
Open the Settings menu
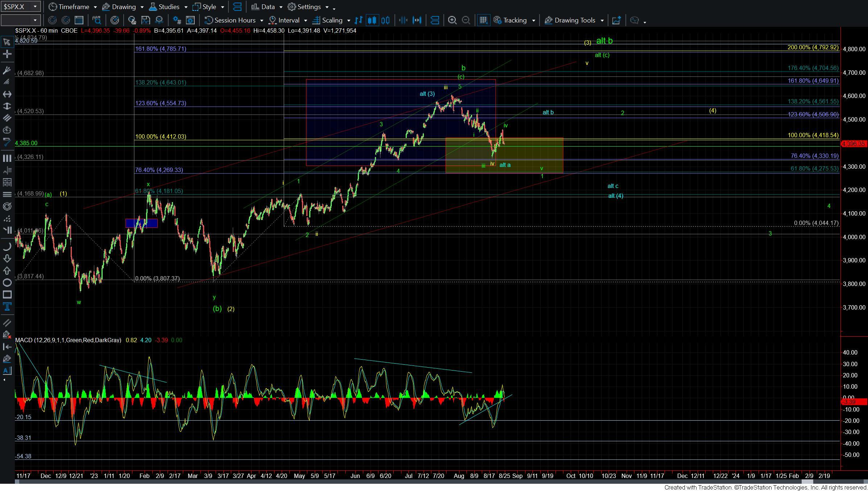click(309, 7)
